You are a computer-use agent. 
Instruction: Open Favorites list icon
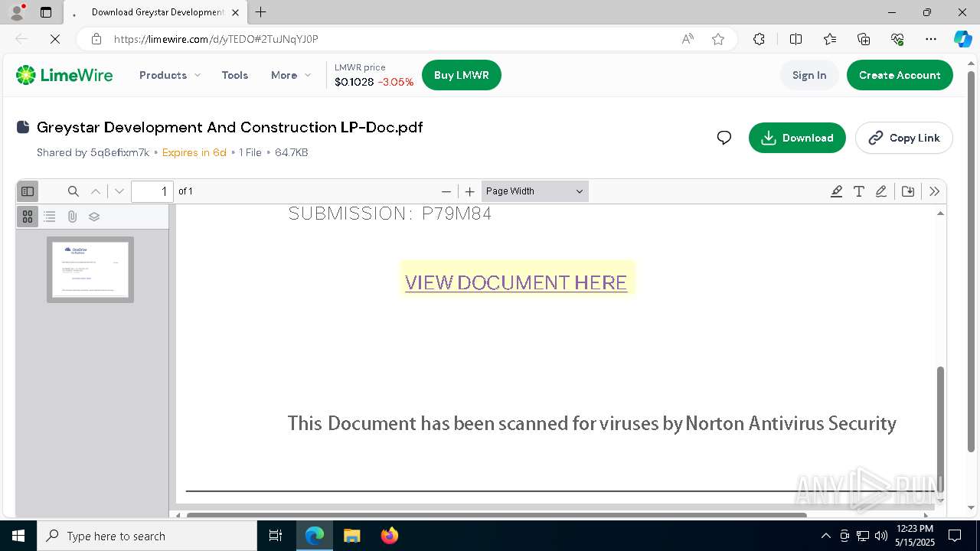[x=830, y=39]
